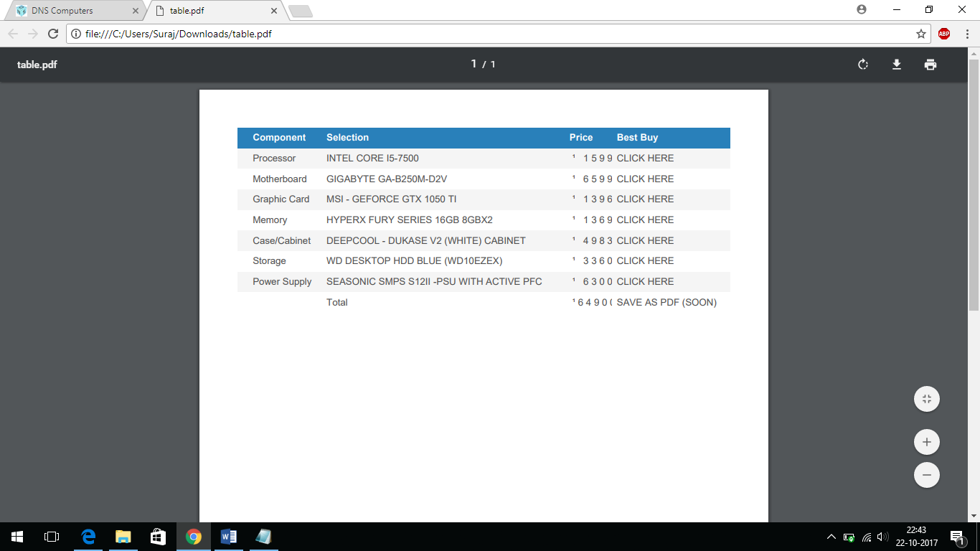Select SEASONIC SMPS S12II text

point(434,281)
